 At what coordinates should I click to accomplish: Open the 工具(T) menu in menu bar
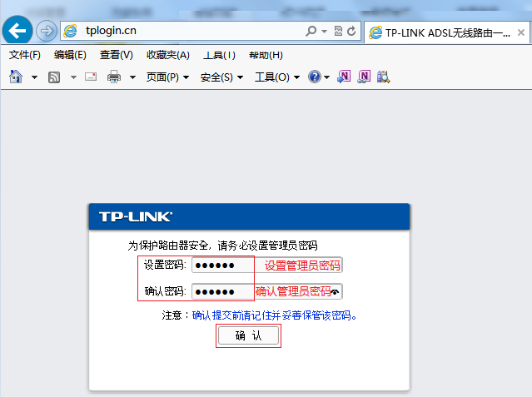coord(219,55)
